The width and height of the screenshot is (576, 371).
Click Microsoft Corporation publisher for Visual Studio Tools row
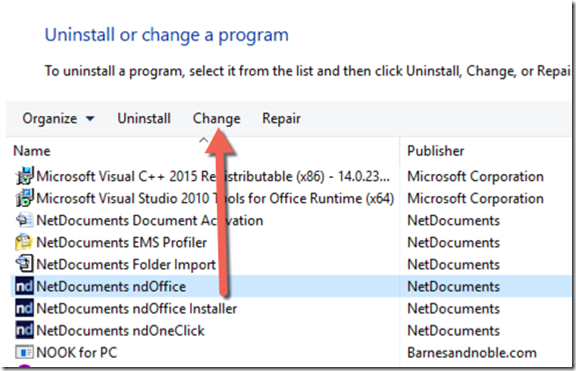pyautogui.click(x=475, y=198)
